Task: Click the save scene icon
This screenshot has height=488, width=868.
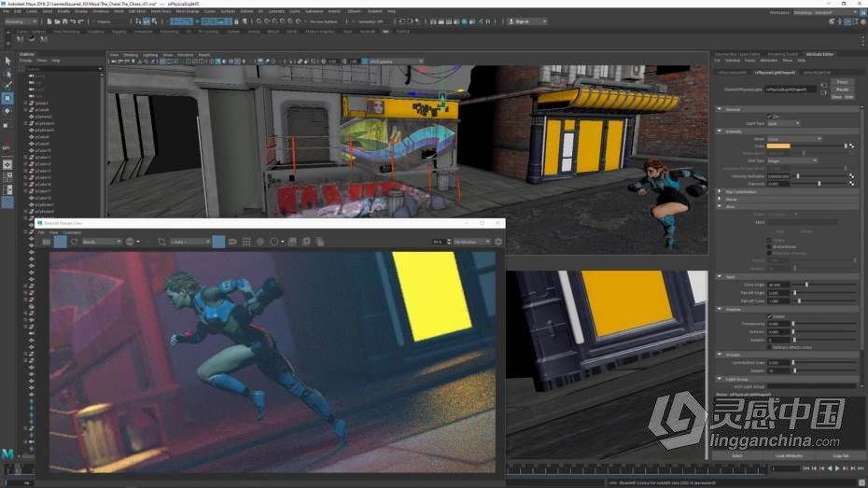Action: pyautogui.click(x=64, y=21)
